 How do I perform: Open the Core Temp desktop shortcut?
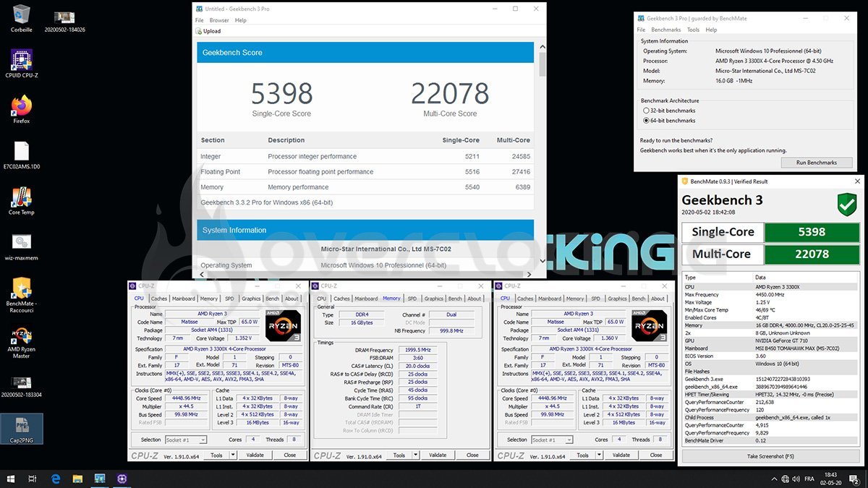point(22,200)
